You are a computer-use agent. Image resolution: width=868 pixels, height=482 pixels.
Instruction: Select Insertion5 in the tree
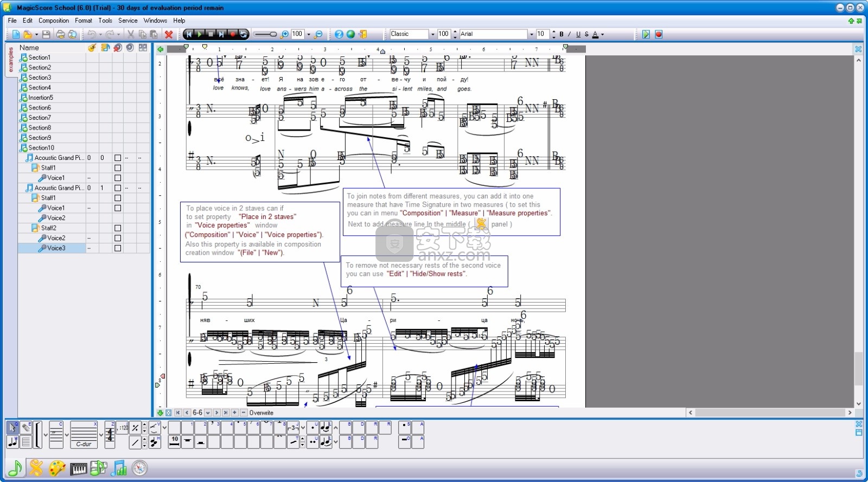click(41, 98)
